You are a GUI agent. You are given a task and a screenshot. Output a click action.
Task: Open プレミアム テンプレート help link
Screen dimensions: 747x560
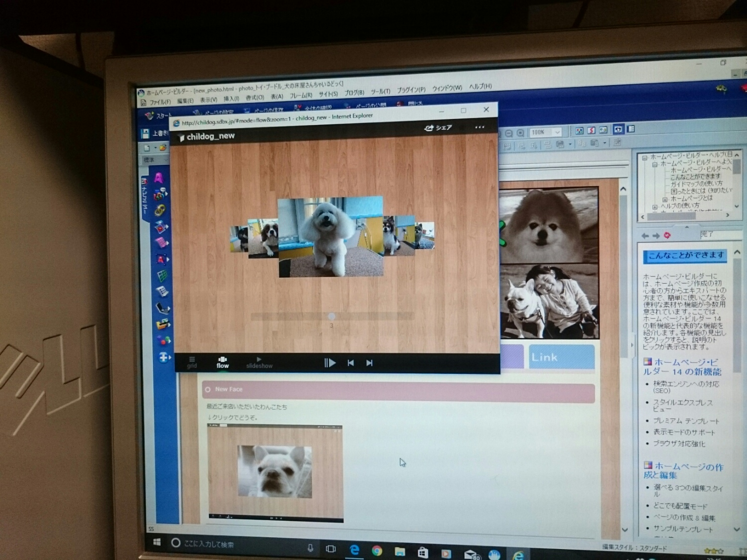686,421
